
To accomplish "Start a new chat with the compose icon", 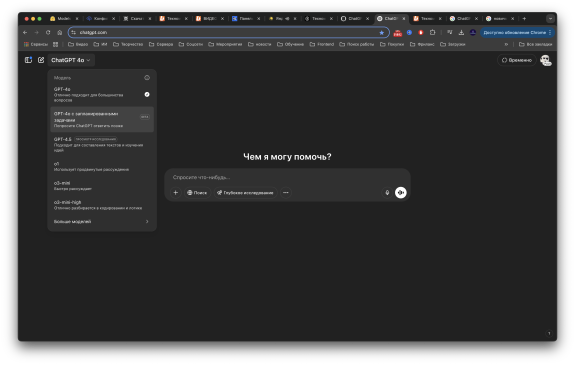I will click(x=41, y=60).
